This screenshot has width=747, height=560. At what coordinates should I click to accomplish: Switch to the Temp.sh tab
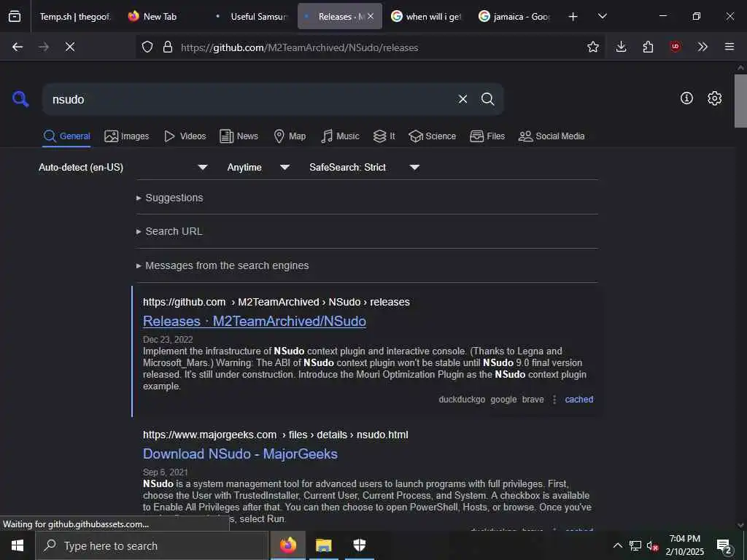click(74, 17)
